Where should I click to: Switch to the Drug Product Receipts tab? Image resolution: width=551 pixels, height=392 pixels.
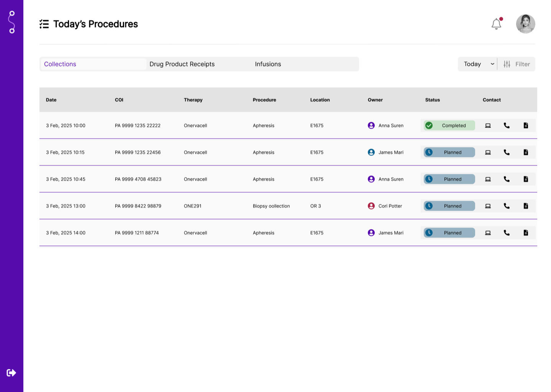point(182,64)
